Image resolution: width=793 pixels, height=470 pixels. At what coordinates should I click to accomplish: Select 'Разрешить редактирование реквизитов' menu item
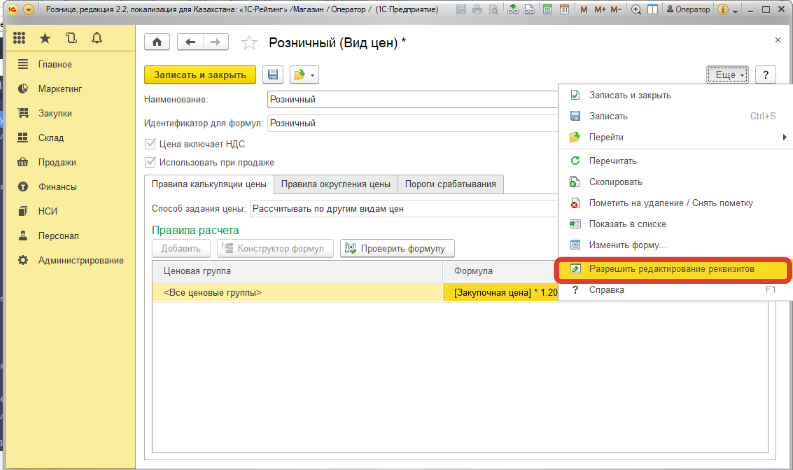pyautogui.click(x=671, y=269)
